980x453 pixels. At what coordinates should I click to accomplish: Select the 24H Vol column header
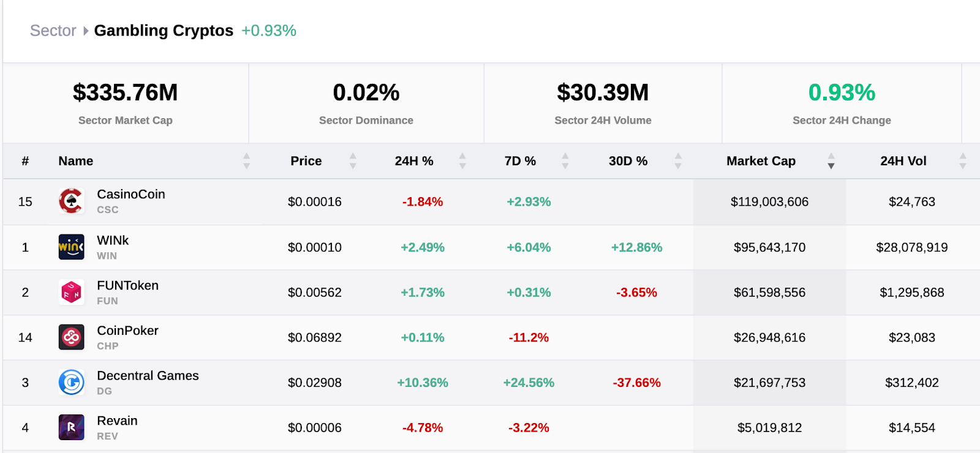tap(903, 161)
